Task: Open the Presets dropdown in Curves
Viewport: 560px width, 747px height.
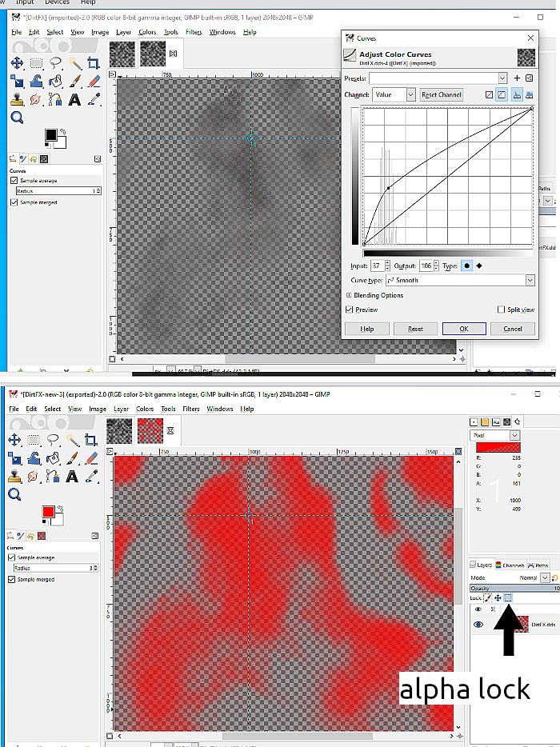Action: [502, 78]
